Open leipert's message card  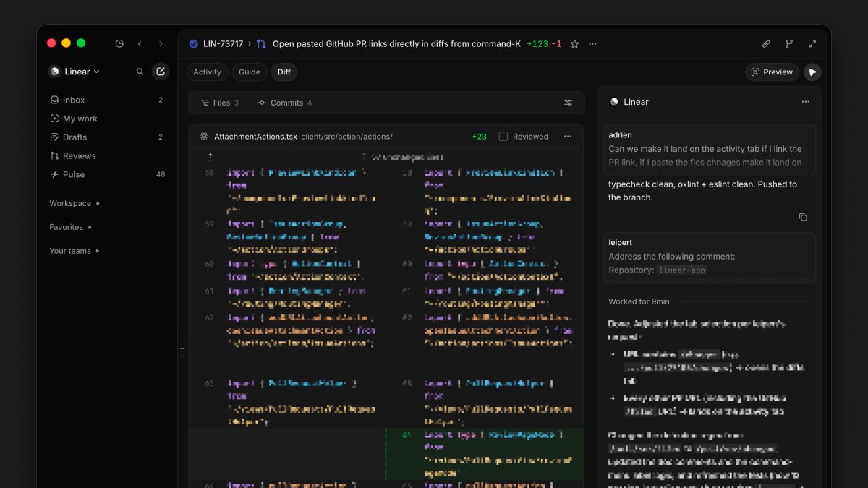click(710, 258)
